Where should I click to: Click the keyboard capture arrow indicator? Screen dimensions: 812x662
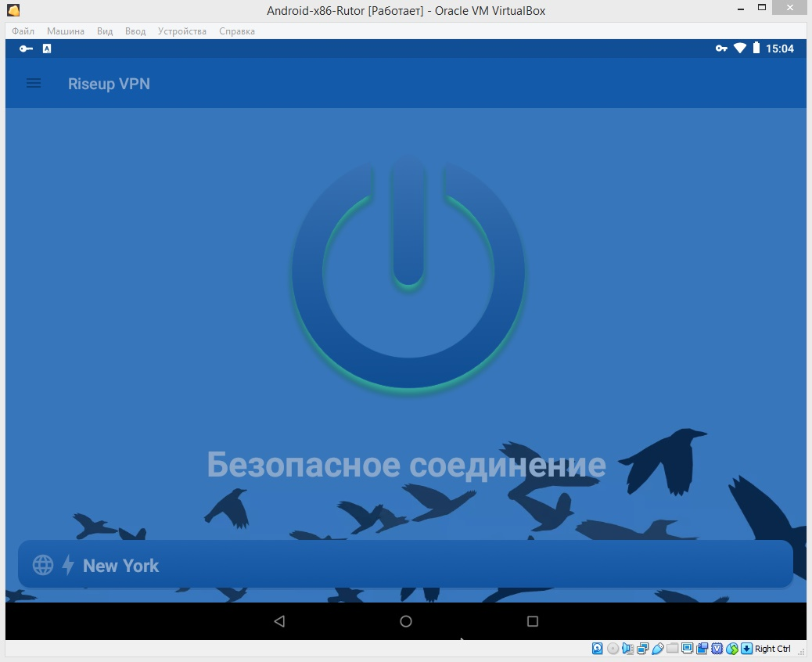747,649
